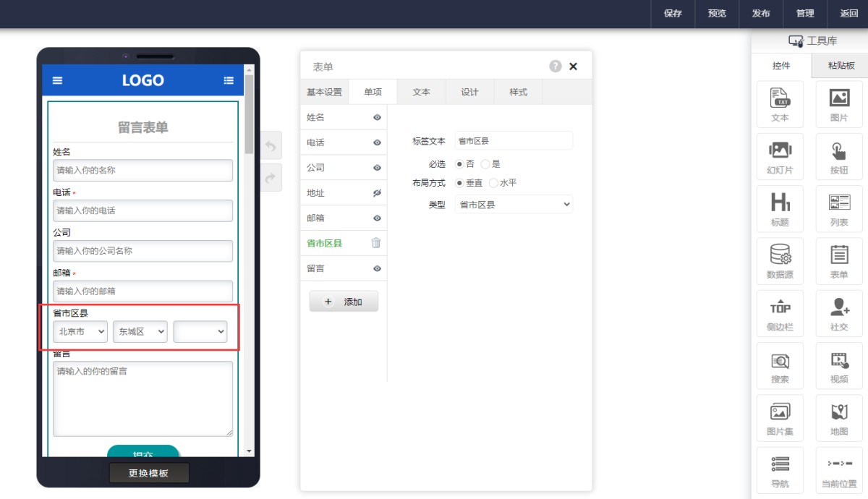Open the 东城区 district dropdown
This screenshot has width=868, height=499.
[x=140, y=331]
